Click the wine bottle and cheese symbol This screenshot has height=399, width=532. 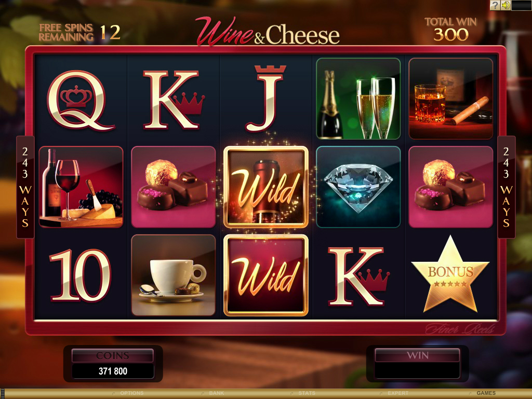click(x=81, y=187)
